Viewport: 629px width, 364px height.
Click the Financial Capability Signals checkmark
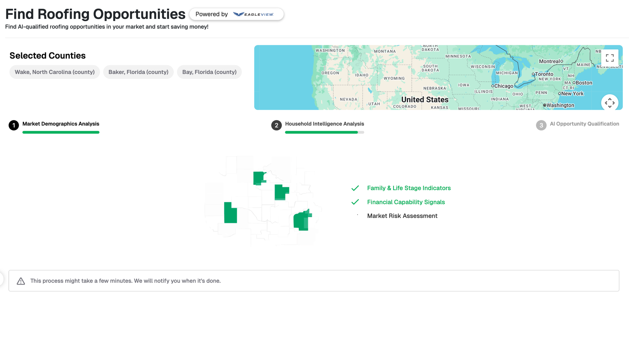[355, 202]
